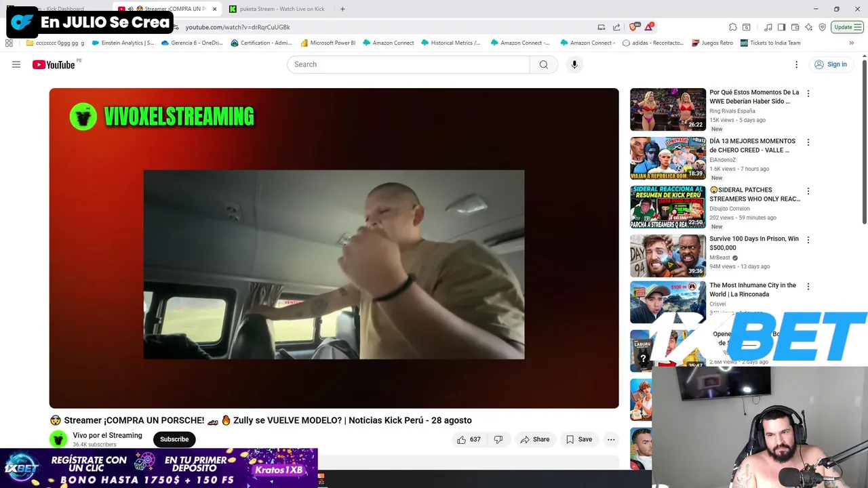Image resolution: width=868 pixels, height=488 pixels.
Task: Open options for Survive 100 Days video
Action: click(x=808, y=240)
